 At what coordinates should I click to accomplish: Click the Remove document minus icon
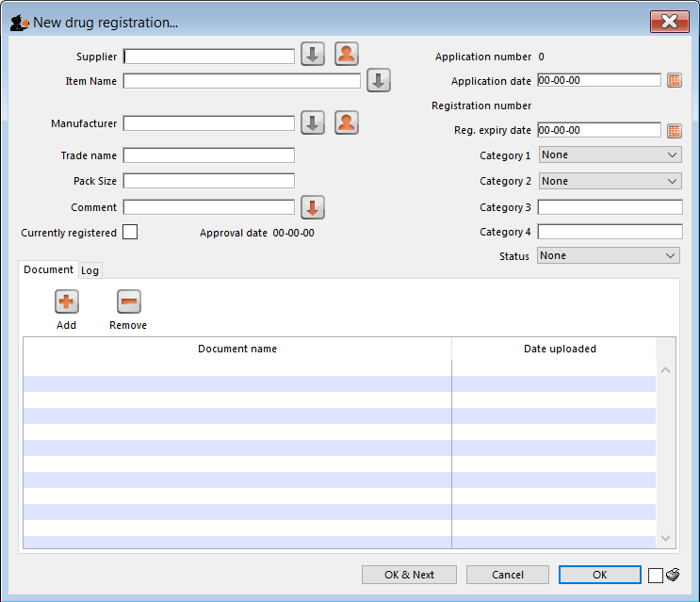click(x=128, y=302)
